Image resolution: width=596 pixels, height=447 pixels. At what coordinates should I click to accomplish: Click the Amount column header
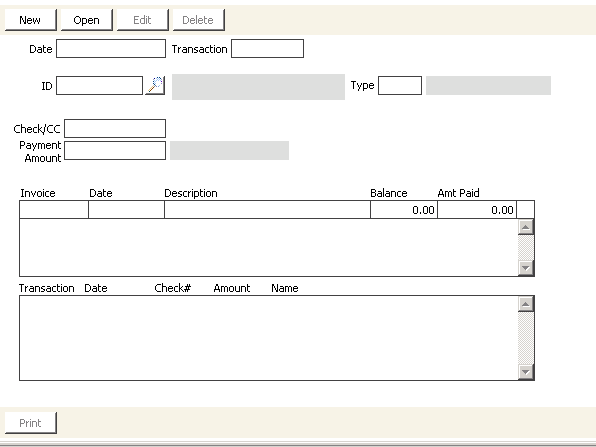232,288
